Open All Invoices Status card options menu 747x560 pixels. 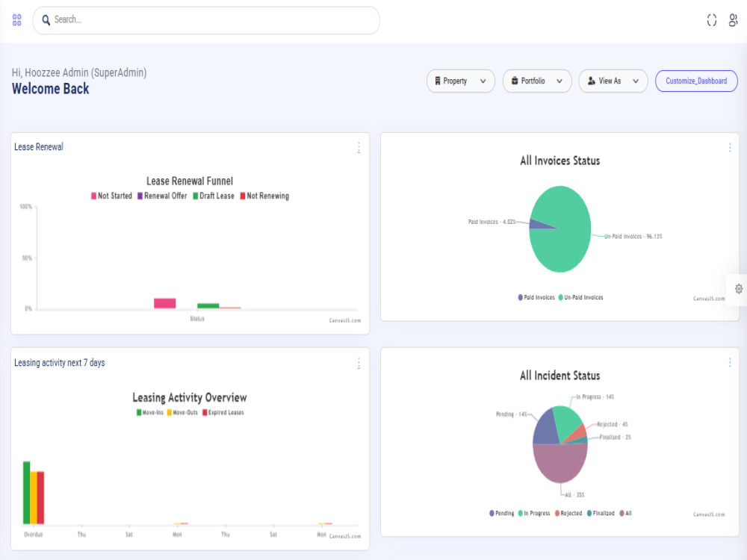[730, 148]
